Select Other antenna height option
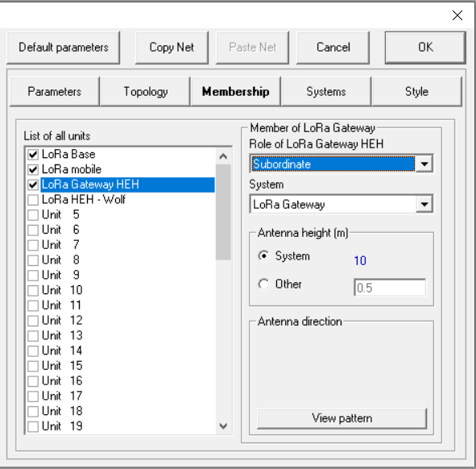 263,284
